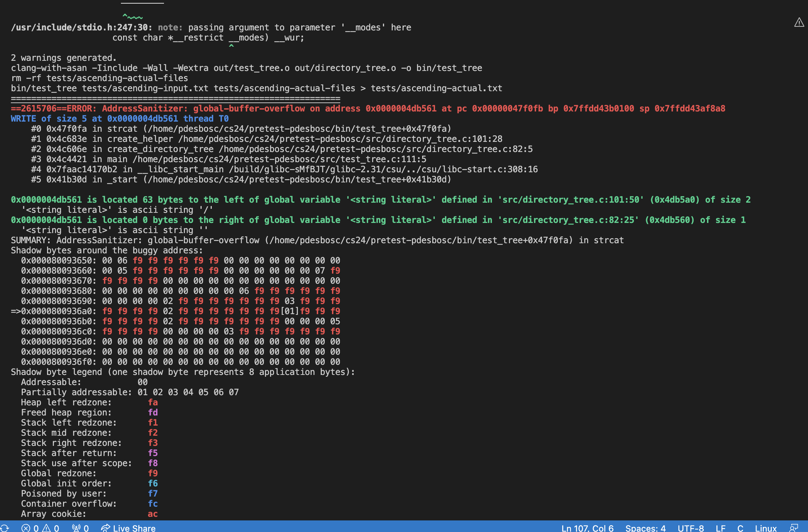Image resolution: width=808 pixels, height=532 pixels.
Task: Open the 'src/directory_tree.c:101:50' green link
Action: pyautogui.click(x=571, y=200)
